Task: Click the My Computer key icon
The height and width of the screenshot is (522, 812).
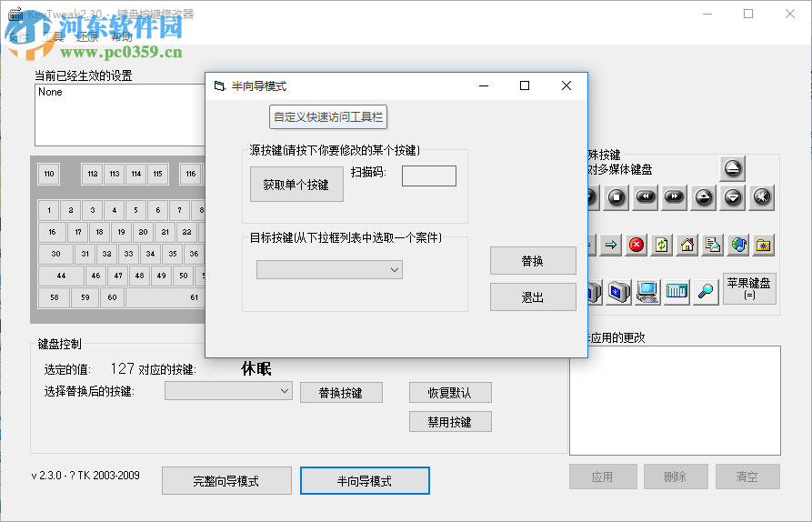Action: pos(647,292)
